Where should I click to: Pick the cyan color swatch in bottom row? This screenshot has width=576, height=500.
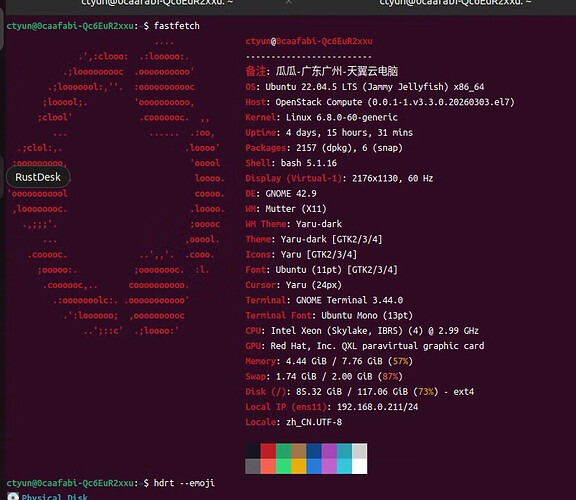[x=344, y=466]
